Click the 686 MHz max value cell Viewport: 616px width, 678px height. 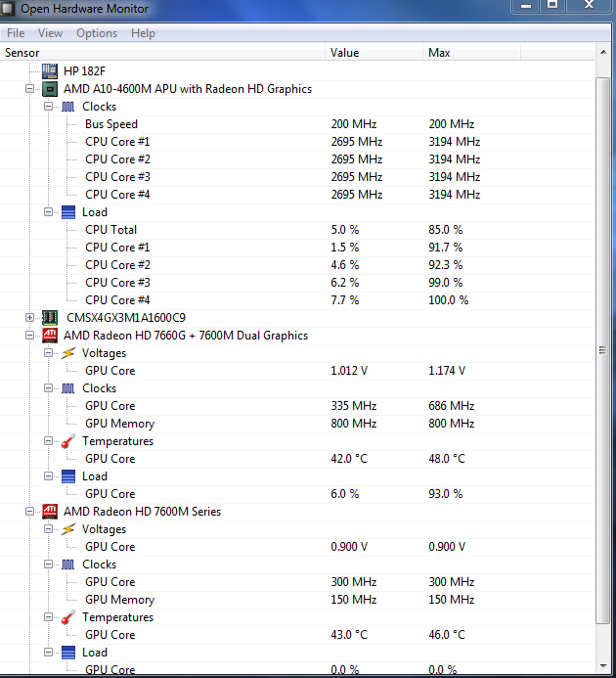click(x=452, y=406)
